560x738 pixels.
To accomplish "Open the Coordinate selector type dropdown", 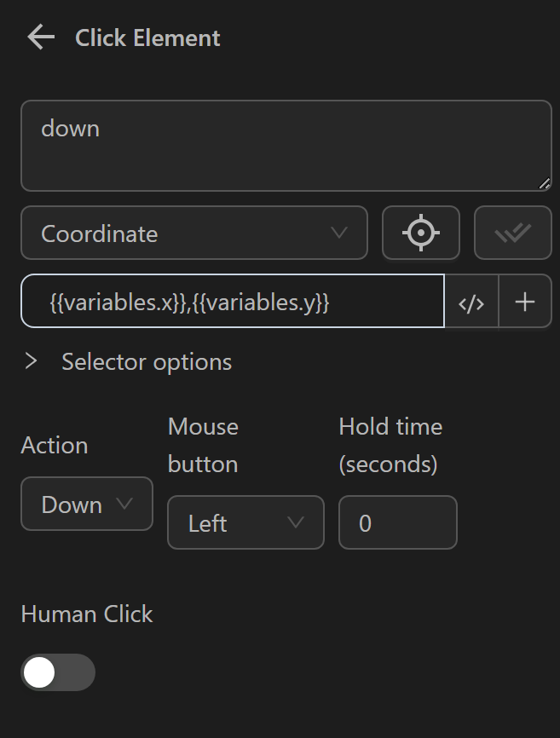I will [194, 233].
